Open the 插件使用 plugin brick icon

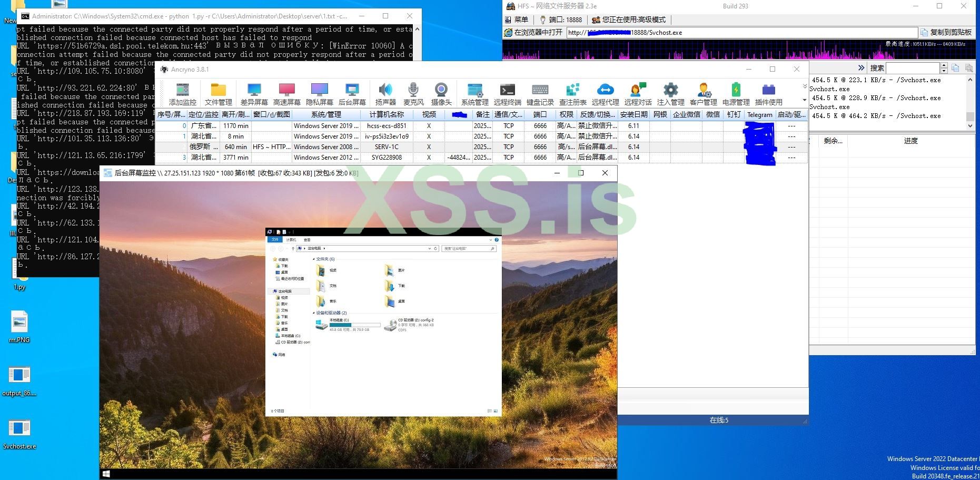pos(769,94)
